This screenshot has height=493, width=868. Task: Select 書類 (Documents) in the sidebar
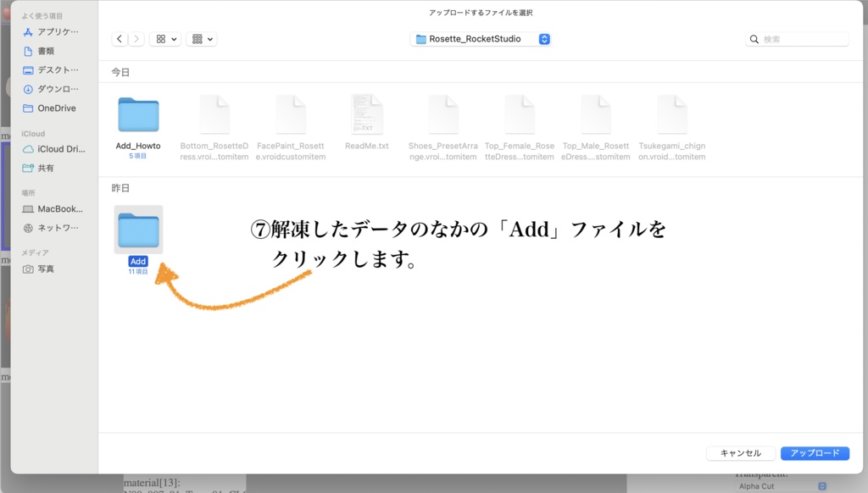tap(39, 51)
